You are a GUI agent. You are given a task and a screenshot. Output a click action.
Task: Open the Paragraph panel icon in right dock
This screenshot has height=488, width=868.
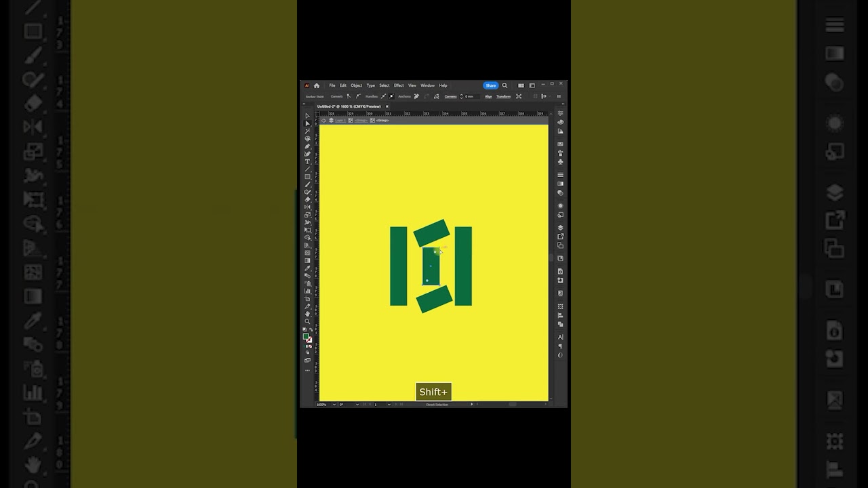tap(560, 346)
